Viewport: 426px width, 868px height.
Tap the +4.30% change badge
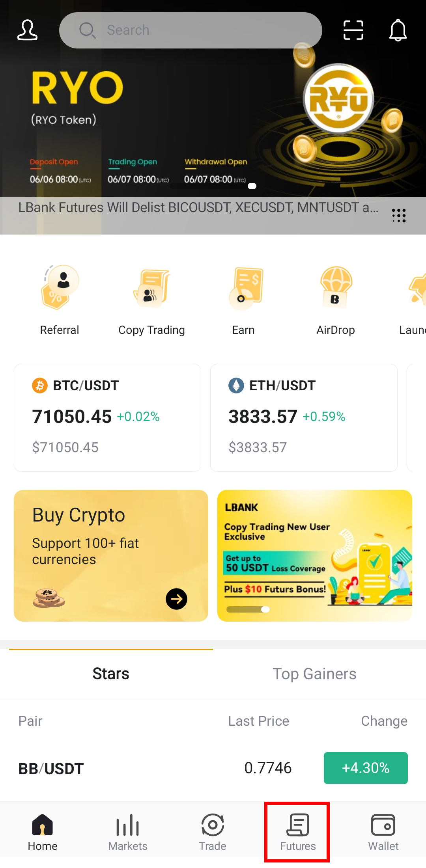[366, 768]
